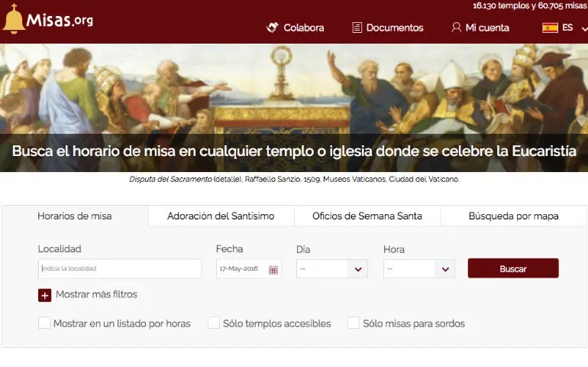Click the Fecha date text field
588x367 pixels.
[241, 269]
